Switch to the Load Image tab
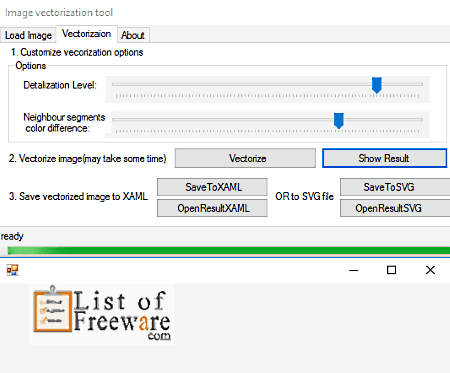 pyautogui.click(x=28, y=35)
